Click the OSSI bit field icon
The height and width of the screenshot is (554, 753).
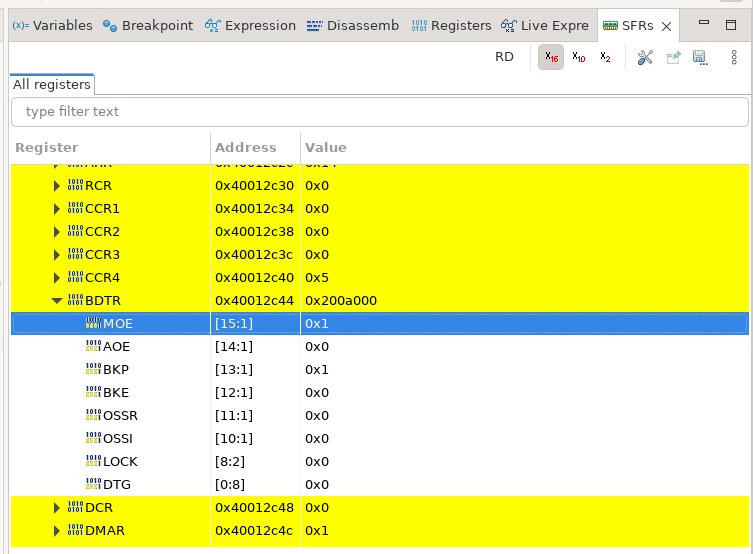[93, 438]
